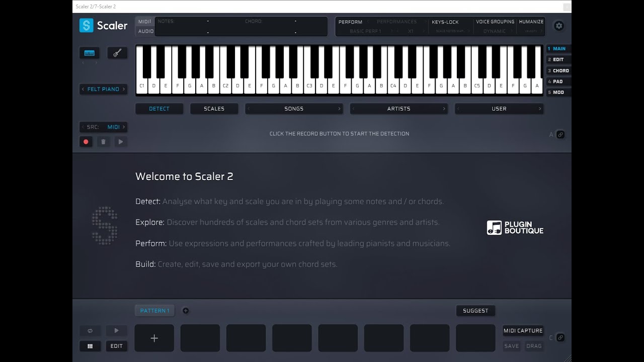Click MIDI CAPTURE
The width and height of the screenshot is (644, 362).
(523, 331)
